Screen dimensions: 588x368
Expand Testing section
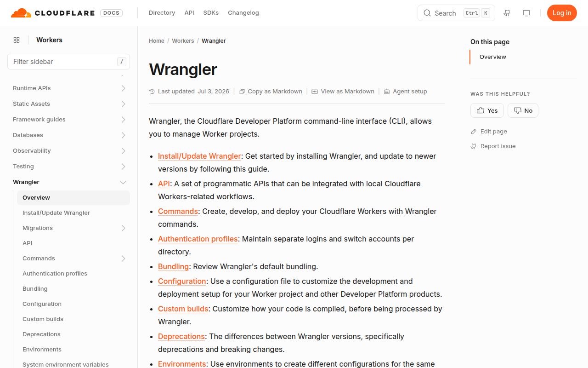pos(123,167)
